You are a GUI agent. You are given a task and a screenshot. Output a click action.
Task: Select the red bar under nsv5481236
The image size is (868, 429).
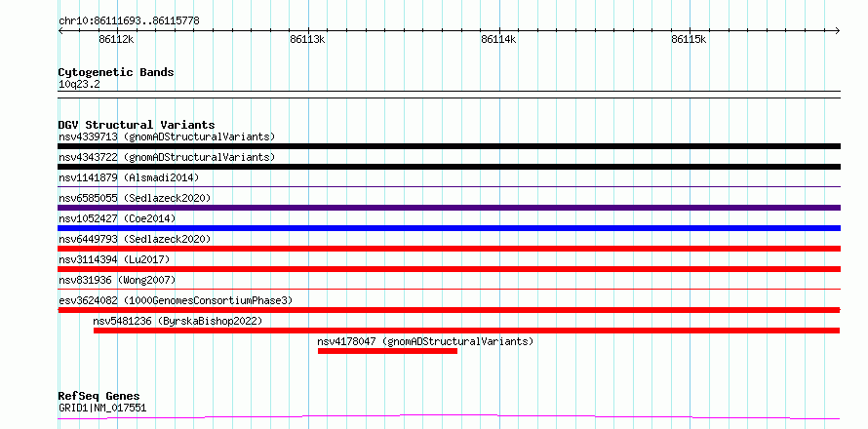(x=466, y=331)
